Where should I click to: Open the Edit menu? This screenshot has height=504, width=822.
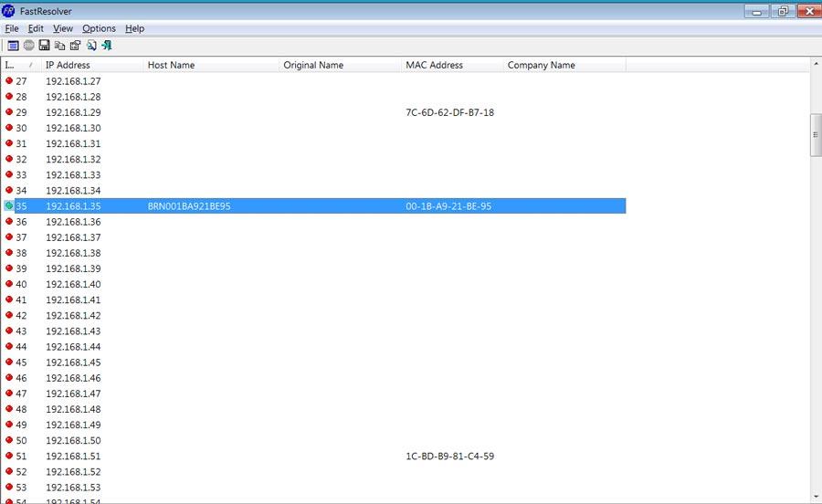click(x=36, y=29)
